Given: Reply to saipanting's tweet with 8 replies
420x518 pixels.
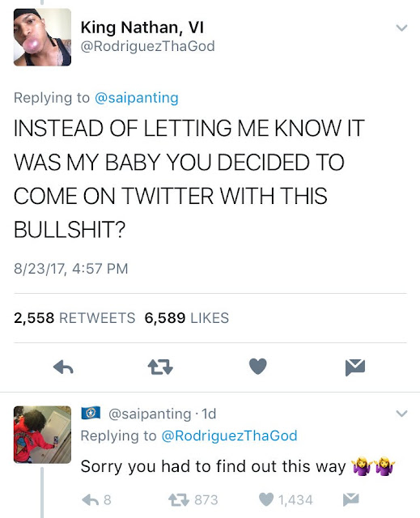Looking at the screenshot, I should click(96, 500).
